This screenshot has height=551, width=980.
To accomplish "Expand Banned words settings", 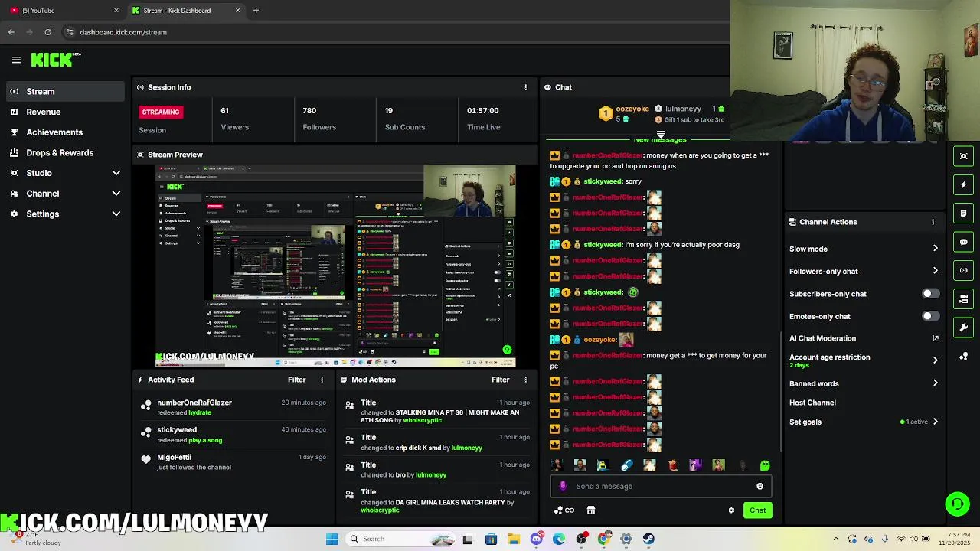I will [935, 383].
